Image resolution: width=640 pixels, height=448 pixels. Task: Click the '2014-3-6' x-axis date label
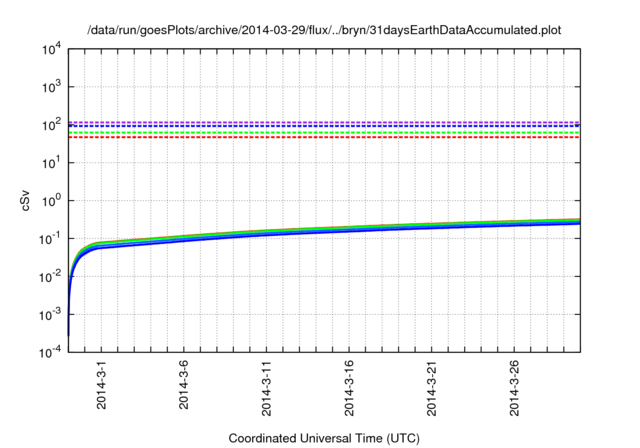(184, 385)
